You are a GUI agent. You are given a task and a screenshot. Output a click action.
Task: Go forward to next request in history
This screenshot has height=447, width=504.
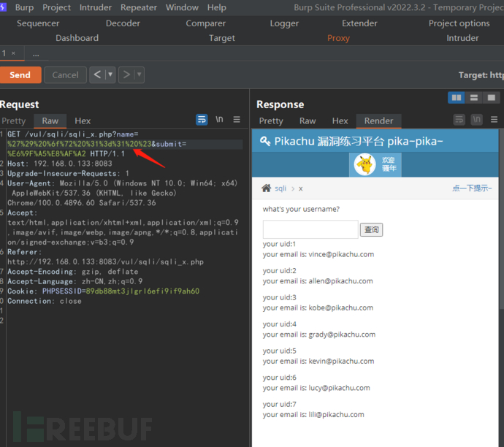pos(126,75)
